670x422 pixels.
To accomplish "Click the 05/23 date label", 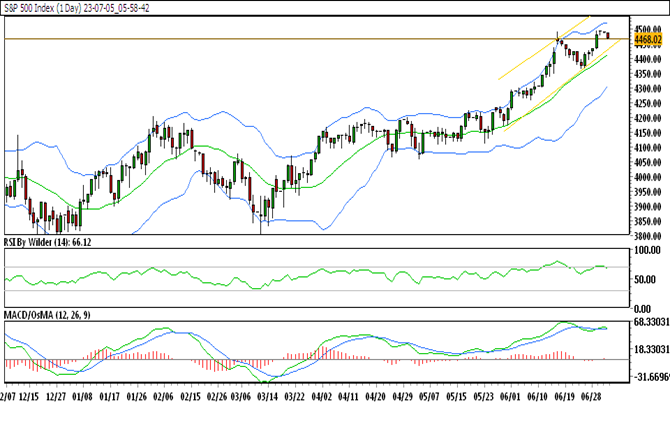I will point(483,397).
